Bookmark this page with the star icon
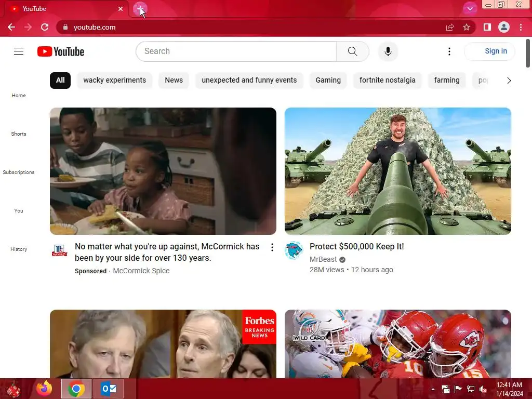 467,27
